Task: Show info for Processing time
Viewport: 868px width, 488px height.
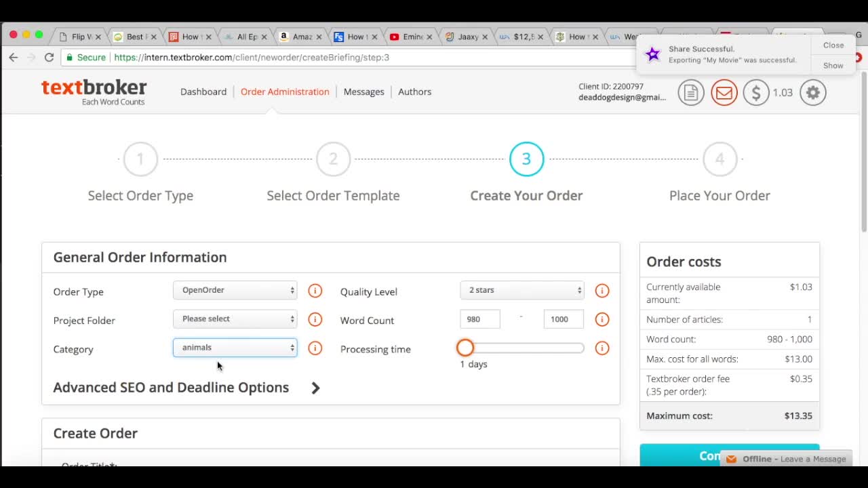Action: tap(602, 348)
